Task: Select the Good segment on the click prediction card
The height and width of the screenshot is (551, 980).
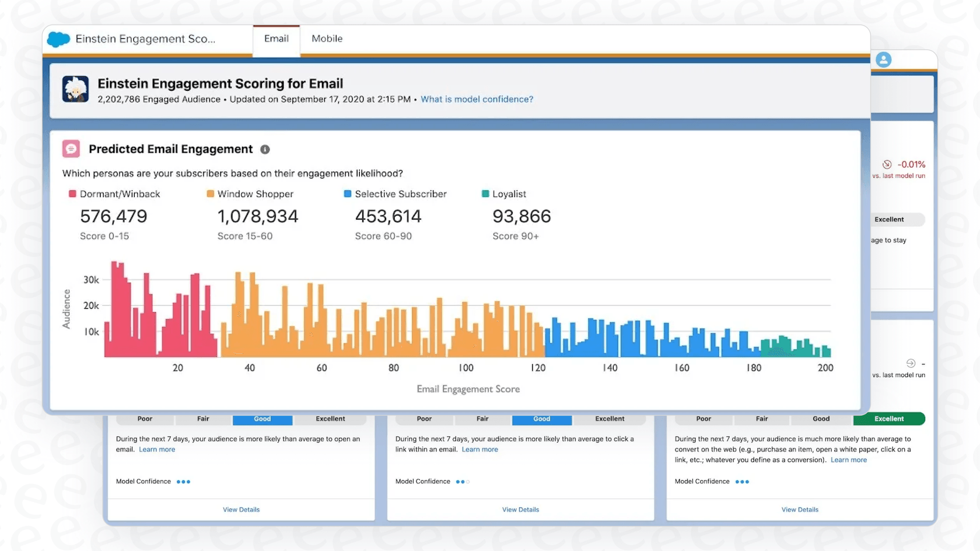Action: pos(541,419)
